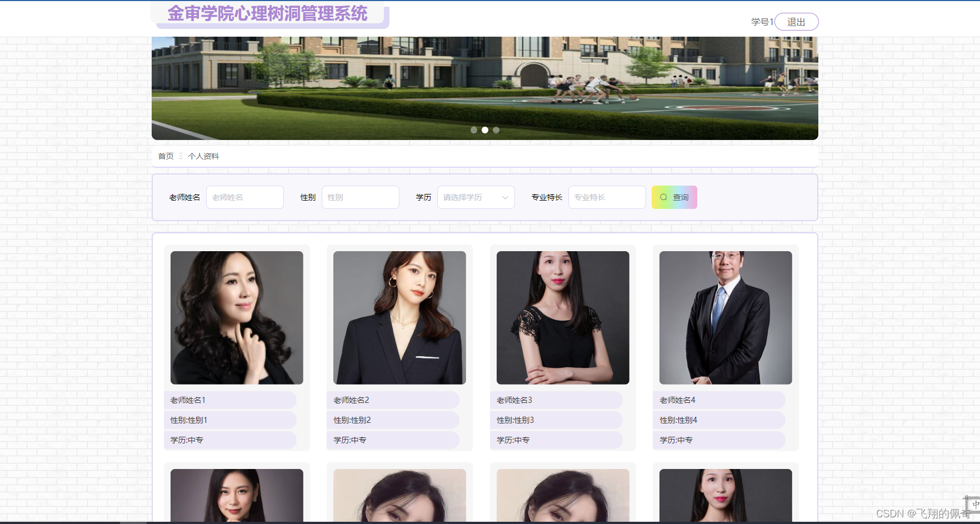
Task: Click the 学号1 user label
Action: tap(762, 22)
